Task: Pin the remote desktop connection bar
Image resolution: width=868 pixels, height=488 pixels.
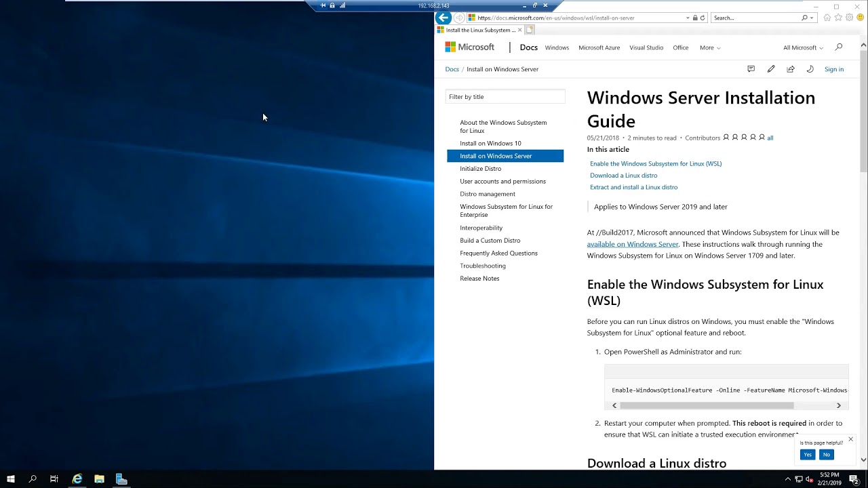Action: [323, 5]
